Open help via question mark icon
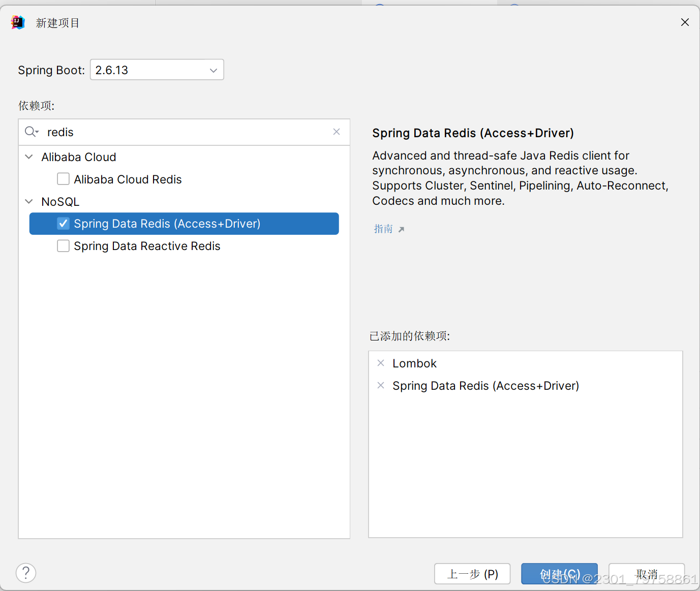Viewport: 700px width, 591px height. [25, 573]
